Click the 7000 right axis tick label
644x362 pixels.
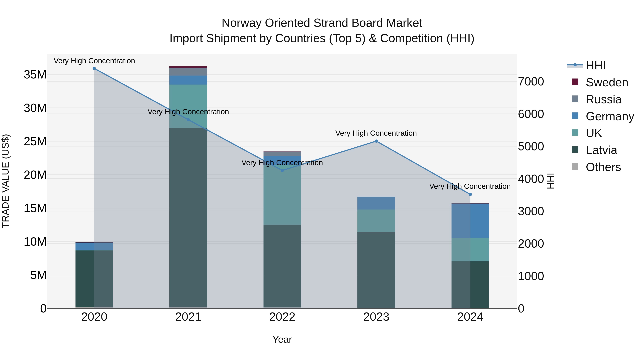[x=531, y=82]
